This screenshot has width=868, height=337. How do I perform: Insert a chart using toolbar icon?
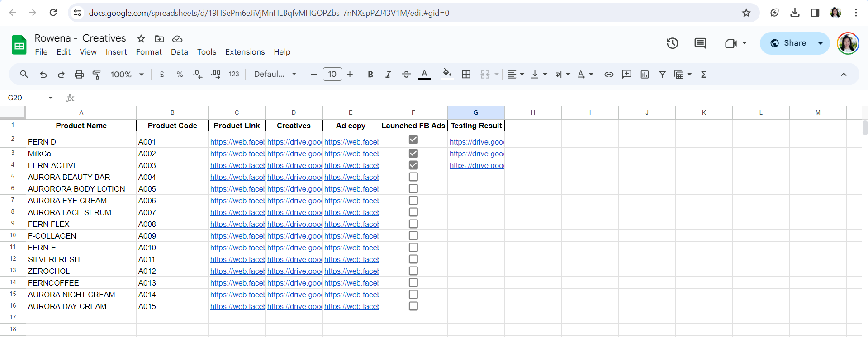pyautogui.click(x=645, y=75)
